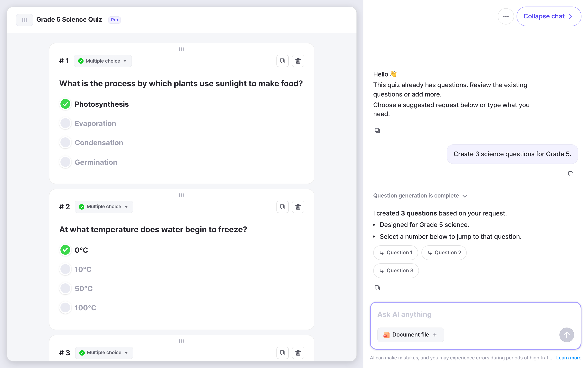The width and height of the screenshot is (588, 368).
Task: Copy the 'I created 3 questions' response
Action: [x=377, y=288]
